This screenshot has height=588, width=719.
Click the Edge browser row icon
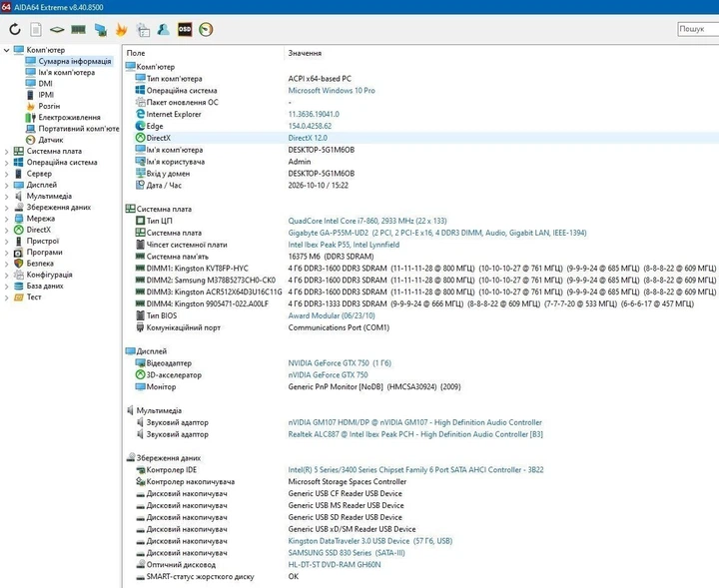tap(141, 126)
